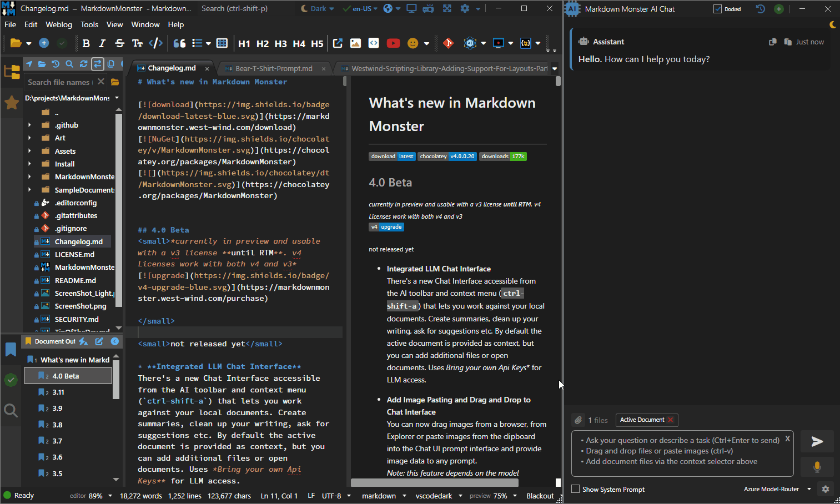Open the vscodedark editor theme dropdown
Screen dimensions: 840x504
(439, 496)
